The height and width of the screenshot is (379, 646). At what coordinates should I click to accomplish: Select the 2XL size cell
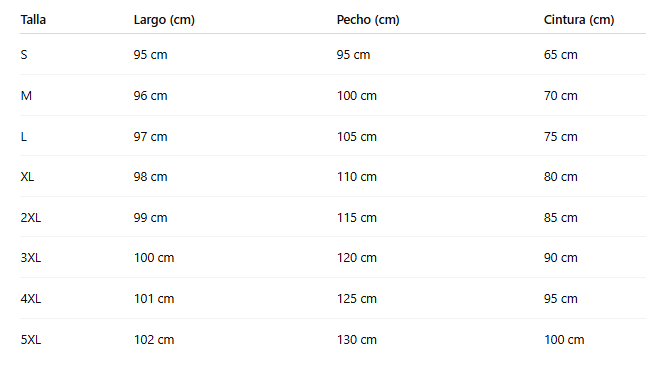pos(31,218)
